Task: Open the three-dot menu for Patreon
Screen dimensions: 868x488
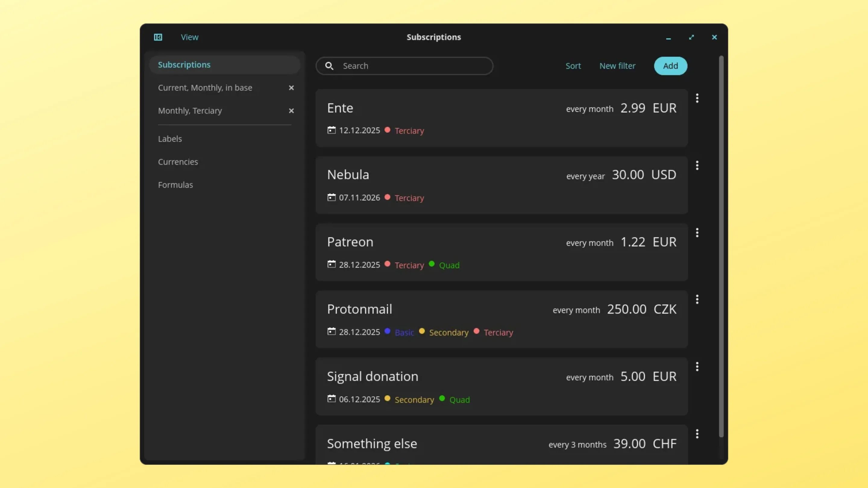Action: 697,232
